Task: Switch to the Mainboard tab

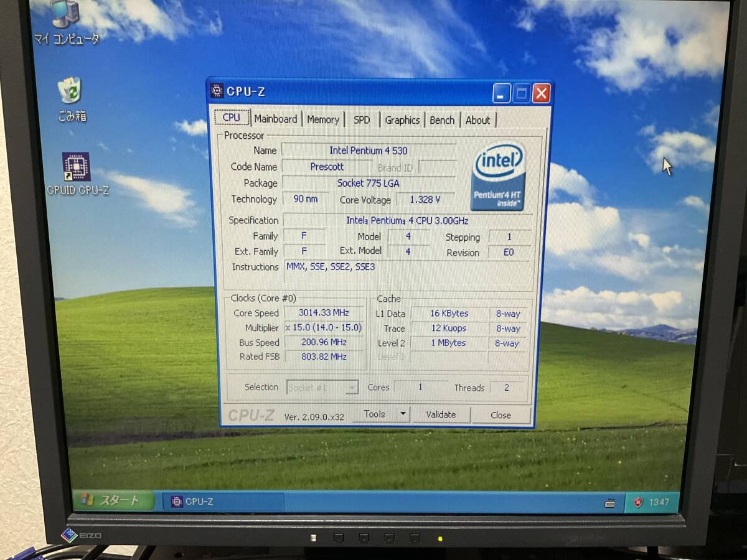Action: (276, 119)
